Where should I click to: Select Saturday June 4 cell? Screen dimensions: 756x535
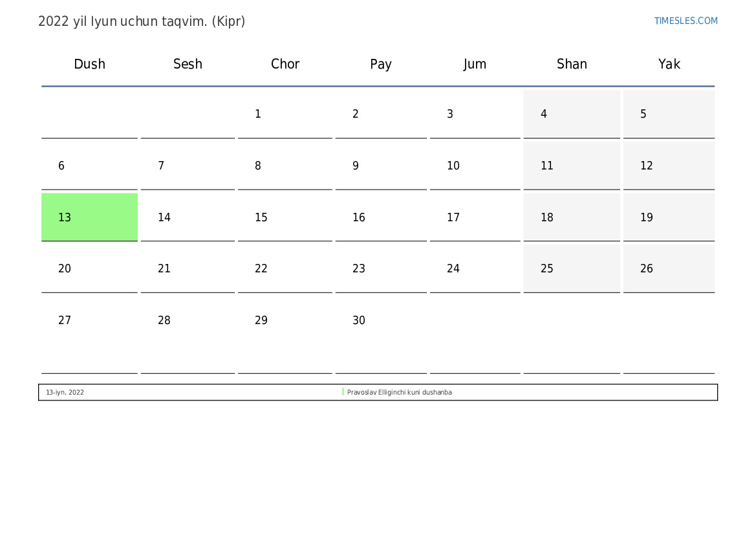pos(572,115)
